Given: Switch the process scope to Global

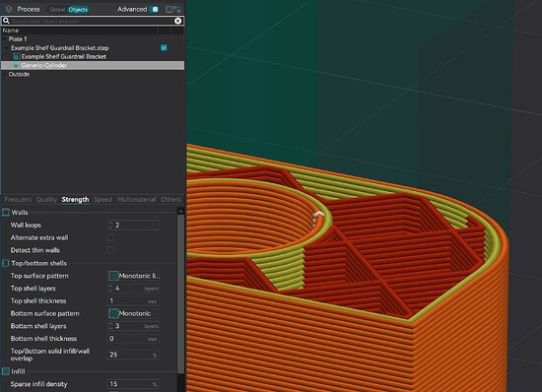Looking at the screenshot, I should [57, 9].
